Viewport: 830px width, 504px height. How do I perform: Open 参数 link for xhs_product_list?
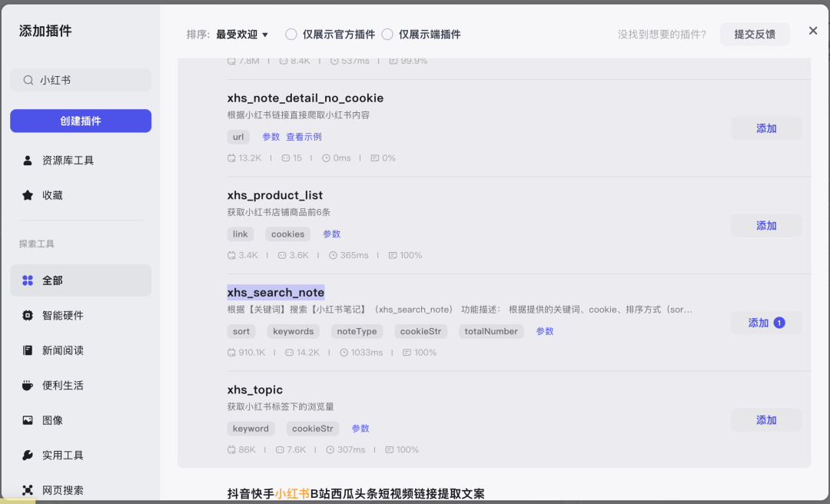click(x=332, y=234)
